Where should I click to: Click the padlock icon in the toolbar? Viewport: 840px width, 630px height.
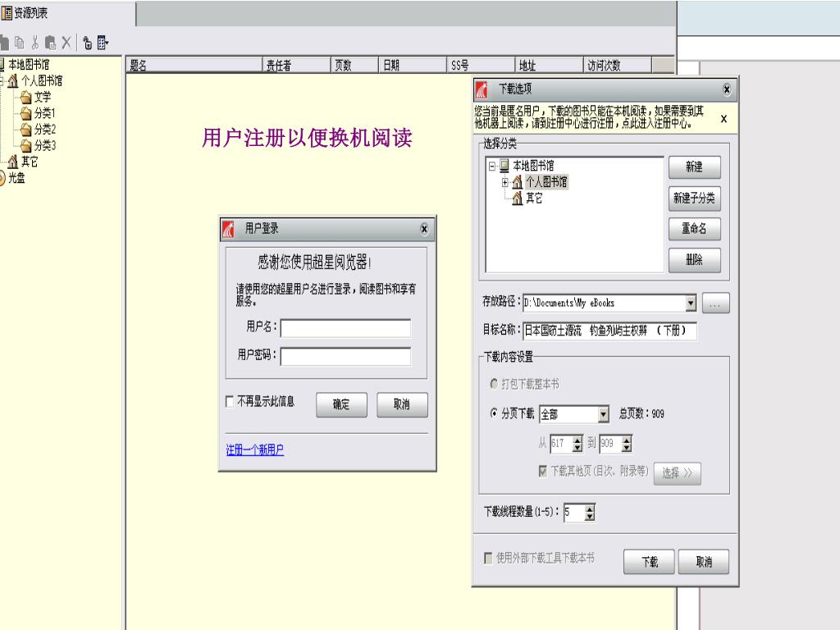[87, 42]
